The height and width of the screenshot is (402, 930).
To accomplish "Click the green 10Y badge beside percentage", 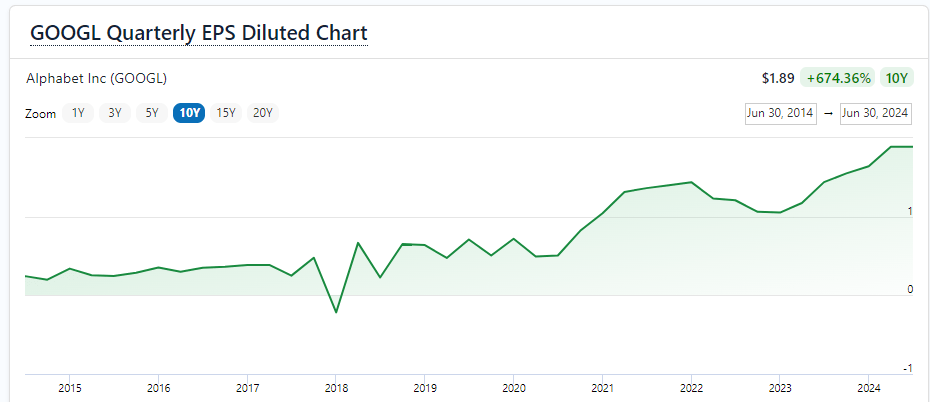I will click(x=897, y=78).
